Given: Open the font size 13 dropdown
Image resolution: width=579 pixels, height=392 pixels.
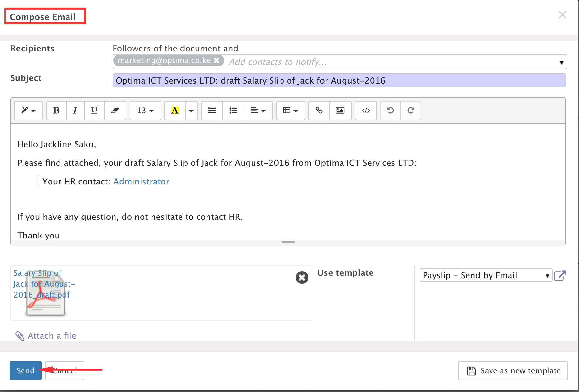Looking at the screenshot, I should point(145,111).
